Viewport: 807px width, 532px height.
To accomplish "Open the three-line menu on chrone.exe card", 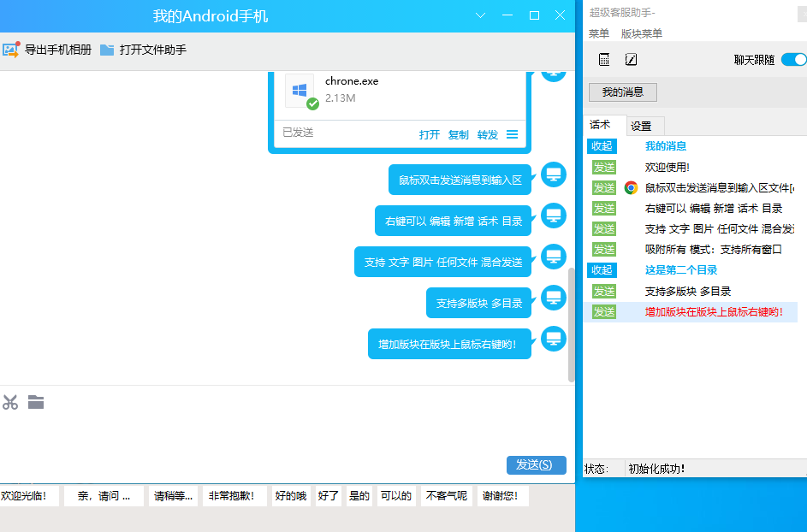I will (512, 134).
